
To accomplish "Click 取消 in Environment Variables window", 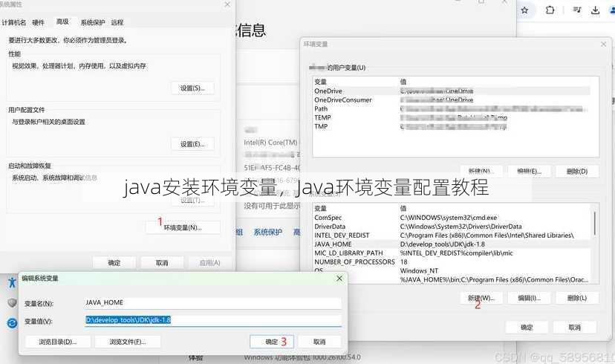I will click(x=575, y=327).
